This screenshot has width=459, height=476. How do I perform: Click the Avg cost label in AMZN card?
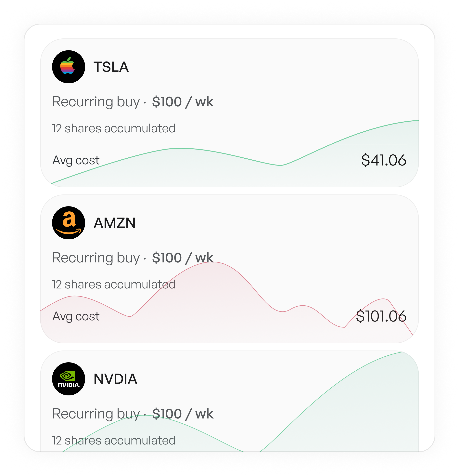[x=76, y=316]
